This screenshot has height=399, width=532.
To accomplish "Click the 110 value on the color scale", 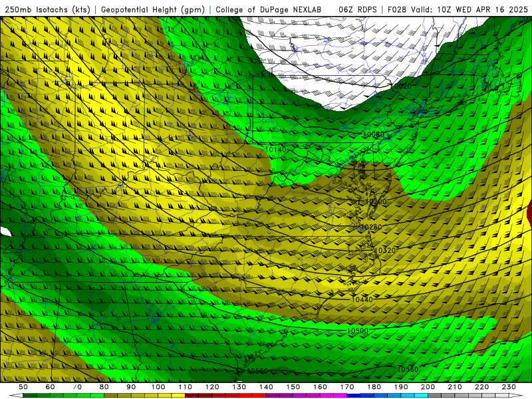I will (x=186, y=387).
